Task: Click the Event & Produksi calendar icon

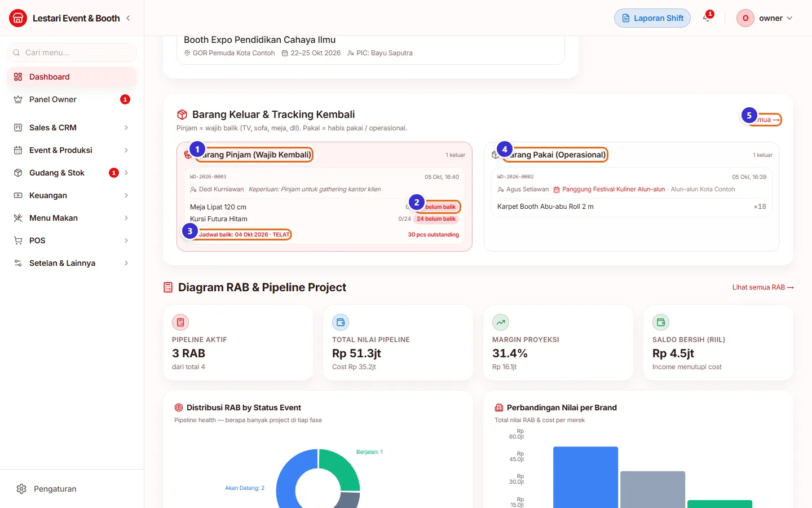Action: (18, 150)
